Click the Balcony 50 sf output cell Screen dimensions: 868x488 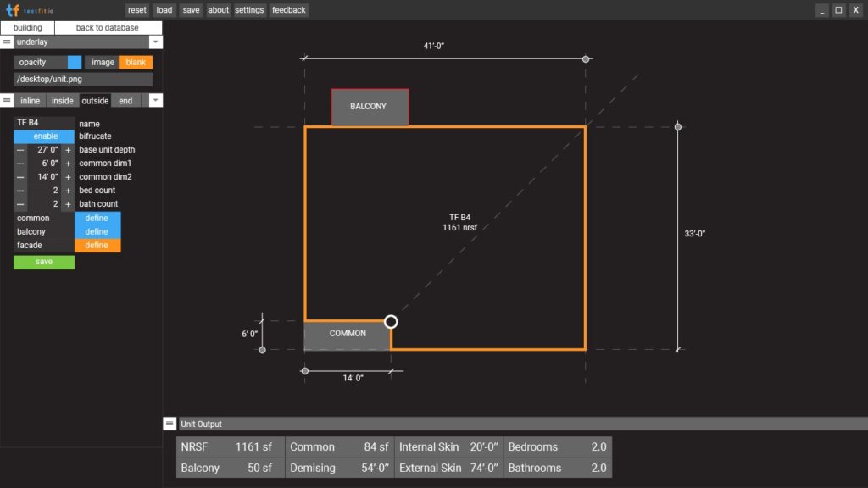click(231, 468)
